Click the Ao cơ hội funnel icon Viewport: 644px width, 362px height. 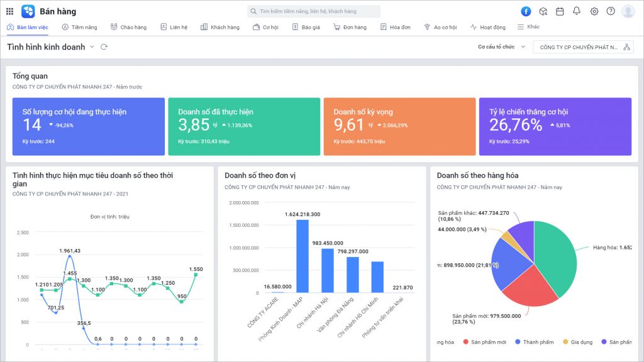coord(427,27)
